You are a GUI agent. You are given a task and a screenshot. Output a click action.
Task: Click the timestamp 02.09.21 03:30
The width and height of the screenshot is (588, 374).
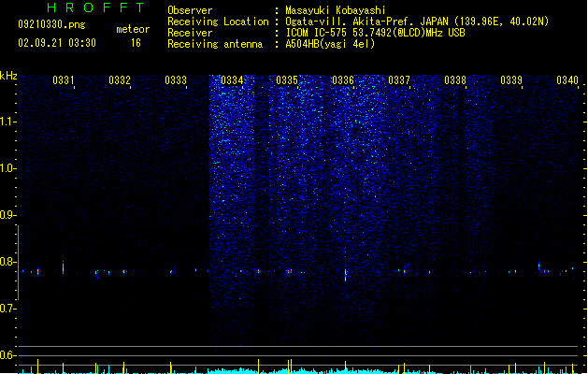pos(57,43)
